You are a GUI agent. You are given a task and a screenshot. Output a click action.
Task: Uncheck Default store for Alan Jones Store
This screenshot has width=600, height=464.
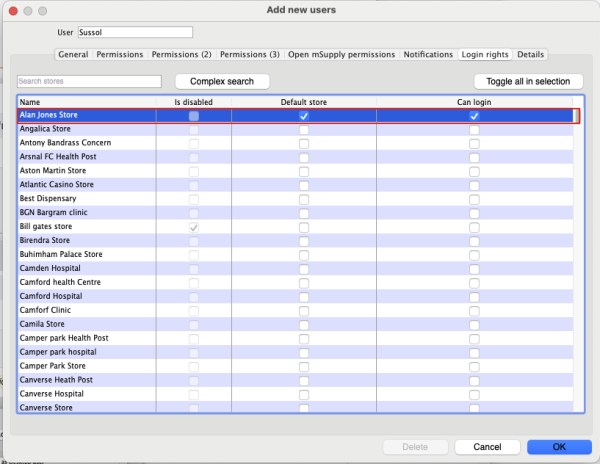click(x=304, y=116)
